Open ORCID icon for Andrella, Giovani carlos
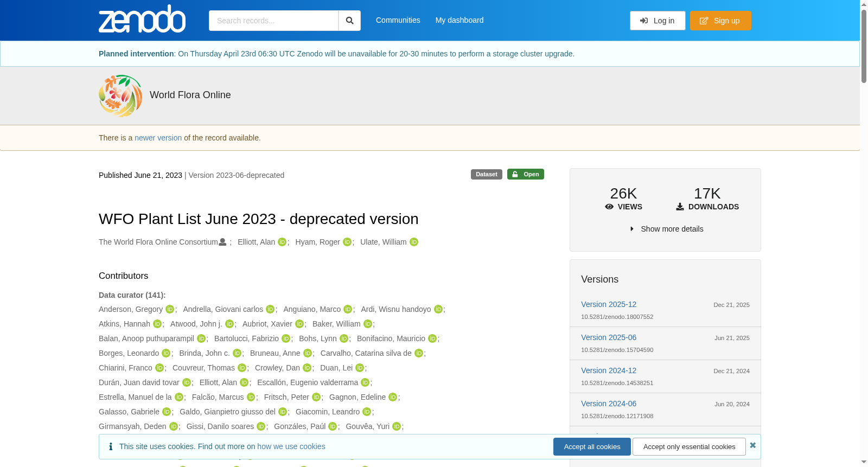The width and height of the screenshot is (868, 467). coord(270,309)
